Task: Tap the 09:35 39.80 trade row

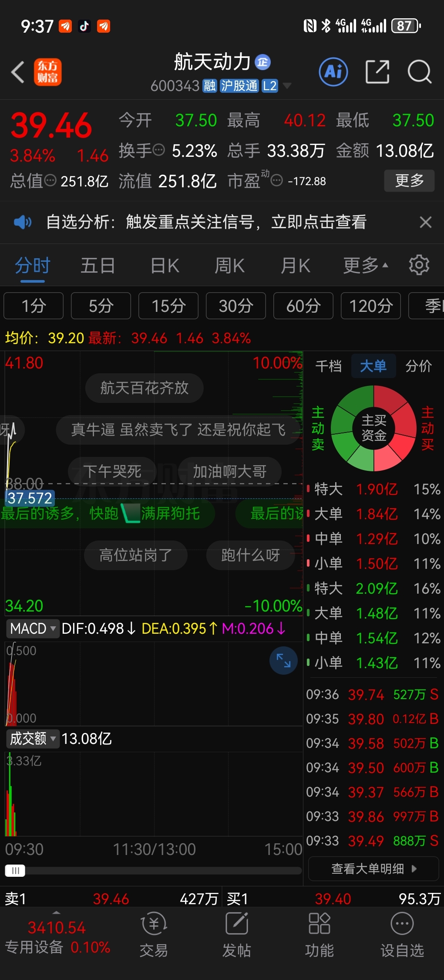Action: (x=373, y=719)
